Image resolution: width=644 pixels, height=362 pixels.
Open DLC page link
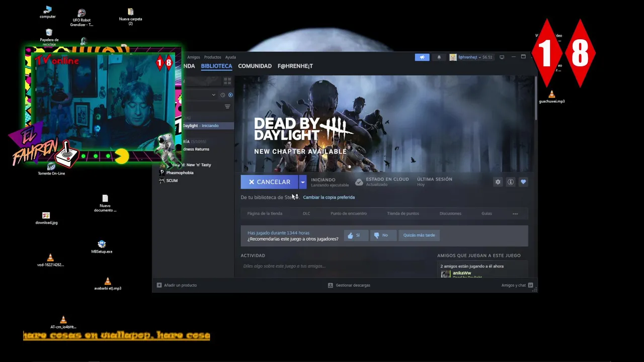point(306,214)
